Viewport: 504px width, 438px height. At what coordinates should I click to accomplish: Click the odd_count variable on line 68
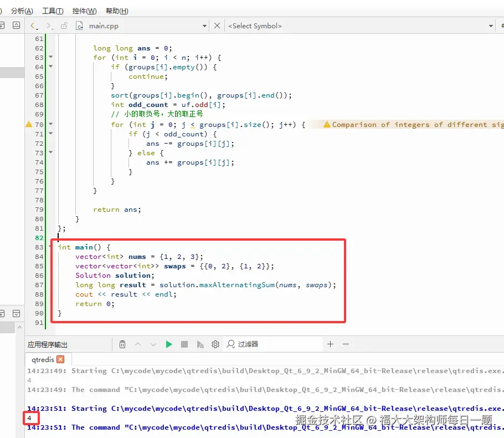tap(148, 105)
